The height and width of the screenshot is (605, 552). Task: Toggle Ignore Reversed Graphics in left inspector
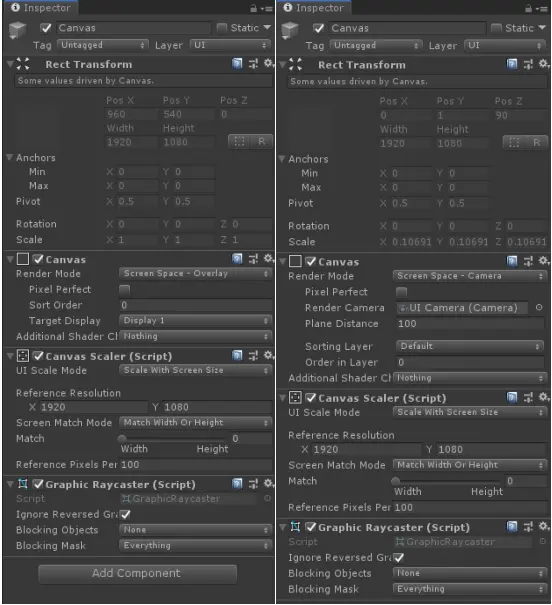[125, 514]
